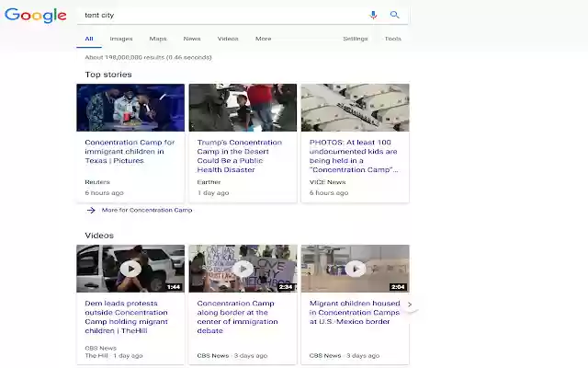Open the News tab
Viewport: 588px width, 368px height.
192,39
